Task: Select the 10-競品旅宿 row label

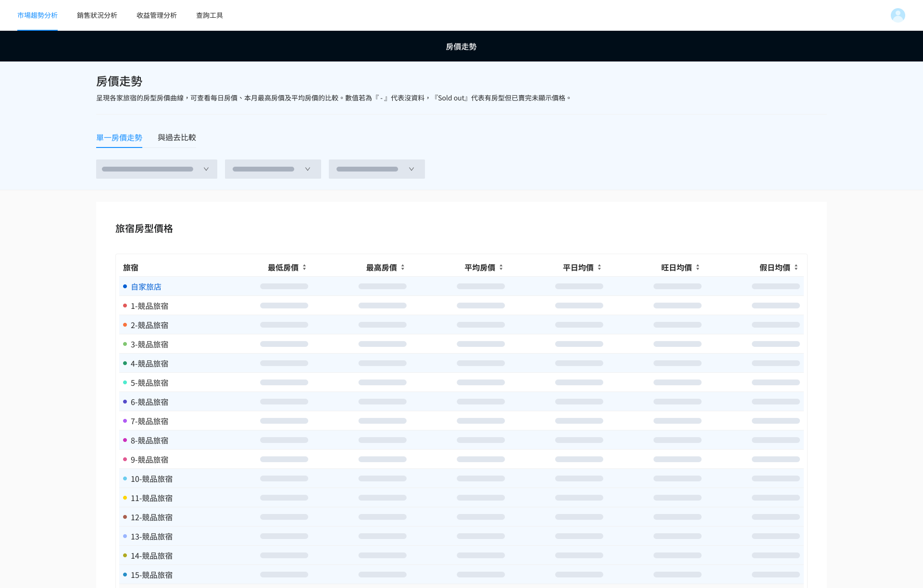Action: click(x=151, y=479)
